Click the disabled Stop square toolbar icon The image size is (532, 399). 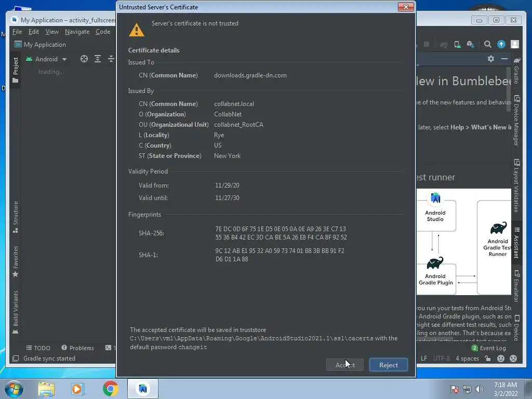(427, 45)
